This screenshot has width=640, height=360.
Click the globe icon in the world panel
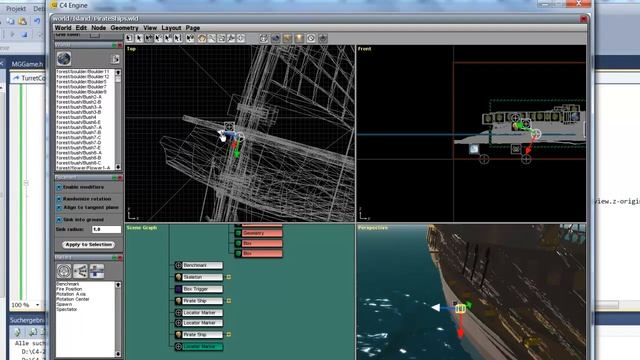(64, 59)
